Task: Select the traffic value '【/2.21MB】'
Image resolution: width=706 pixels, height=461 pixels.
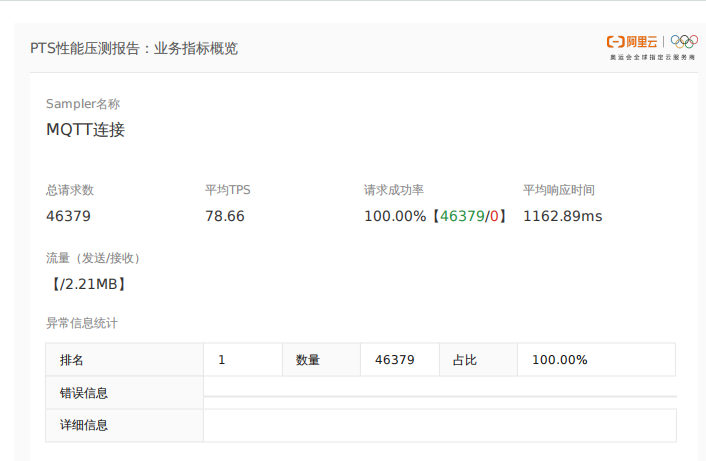Action: tap(88, 284)
